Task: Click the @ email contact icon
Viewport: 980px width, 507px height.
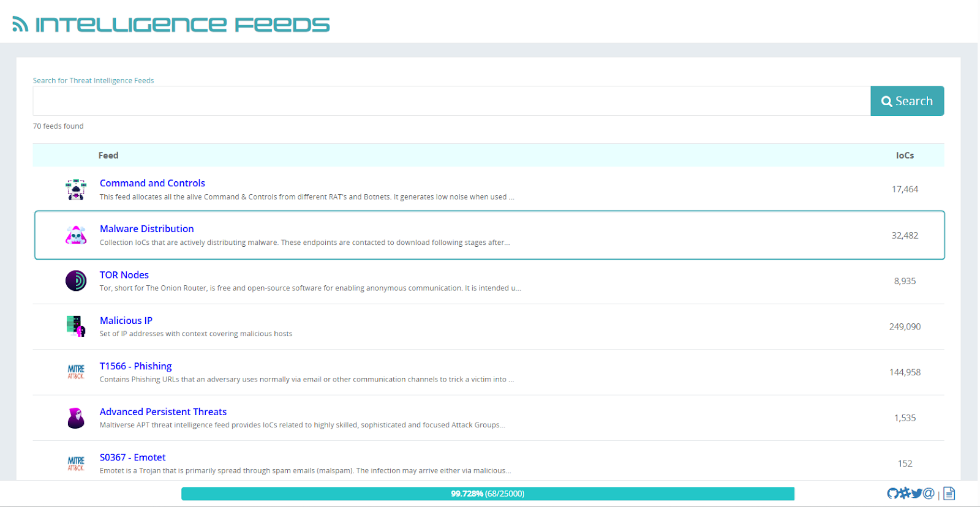Action: click(929, 494)
